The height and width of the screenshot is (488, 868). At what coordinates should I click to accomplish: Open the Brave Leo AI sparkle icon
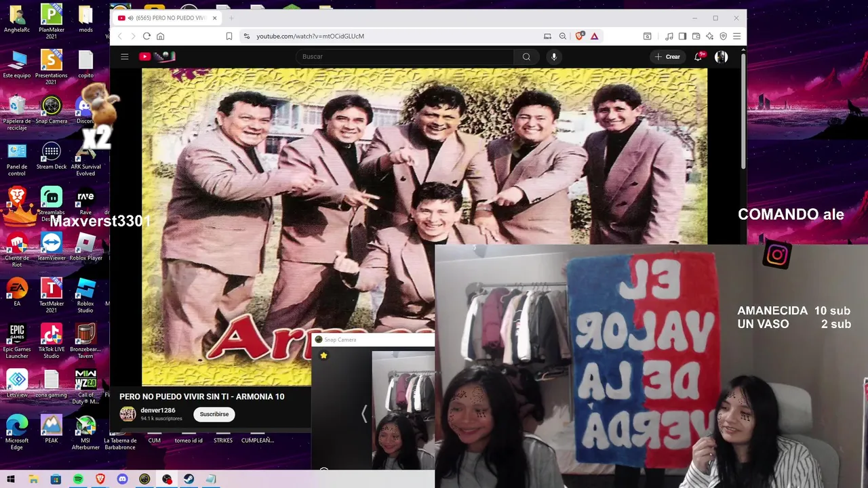tap(709, 36)
